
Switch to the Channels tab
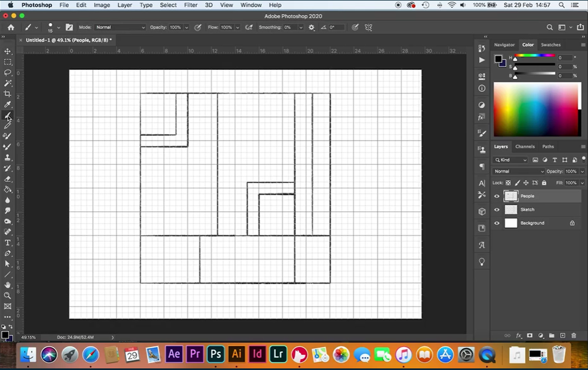(524, 146)
